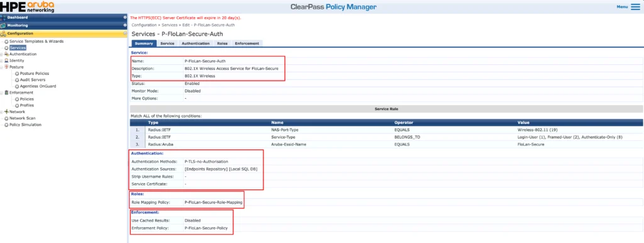Viewport: 644px width, 243px height.
Task: Click the Network Scan gear icon
Action: [6, 118]
